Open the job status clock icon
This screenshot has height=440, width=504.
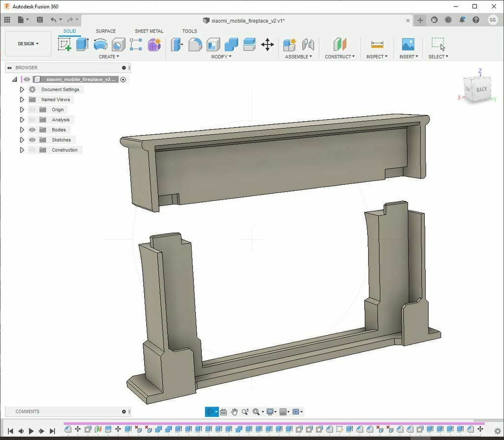[448, 20]
